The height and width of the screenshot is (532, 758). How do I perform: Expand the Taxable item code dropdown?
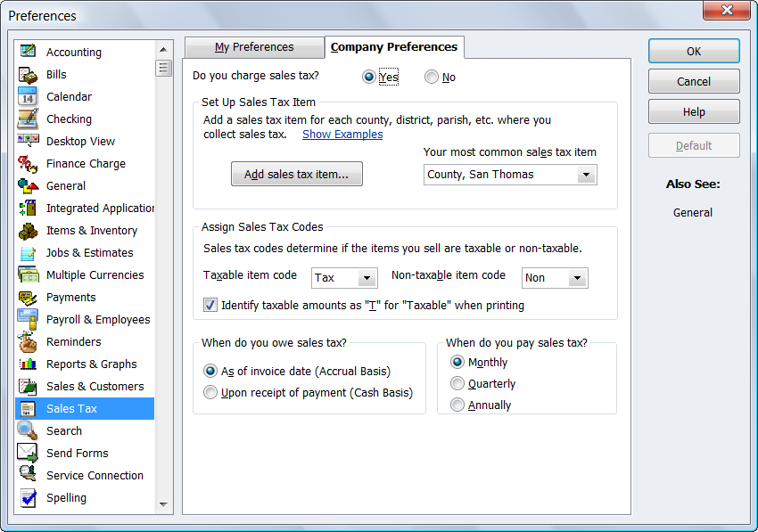click(367, 278)
